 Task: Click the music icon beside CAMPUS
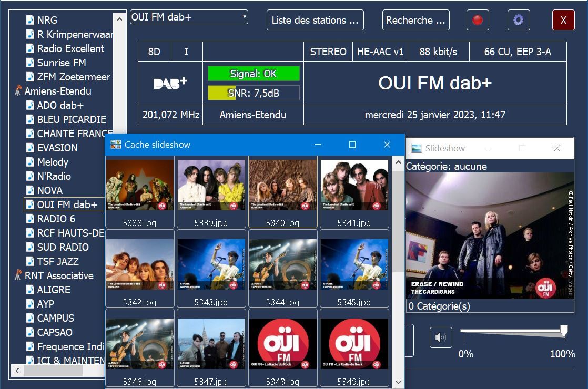[x=30, y=318]
